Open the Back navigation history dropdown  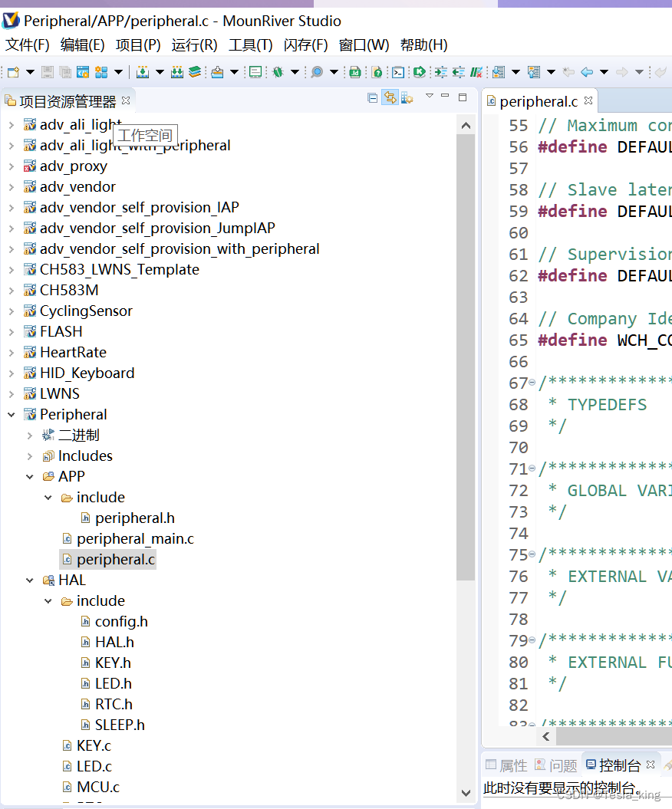(x=604, y=72)
